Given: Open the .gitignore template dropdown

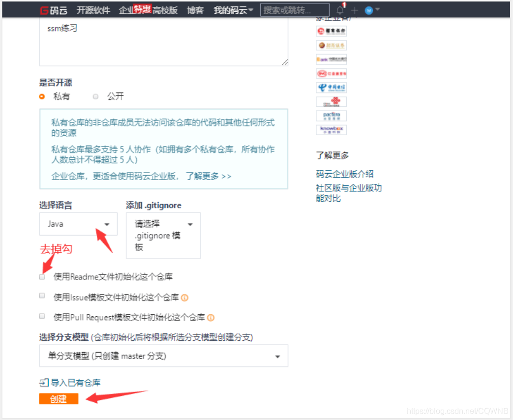Looking at the screenshot, I should pos(163,236).
